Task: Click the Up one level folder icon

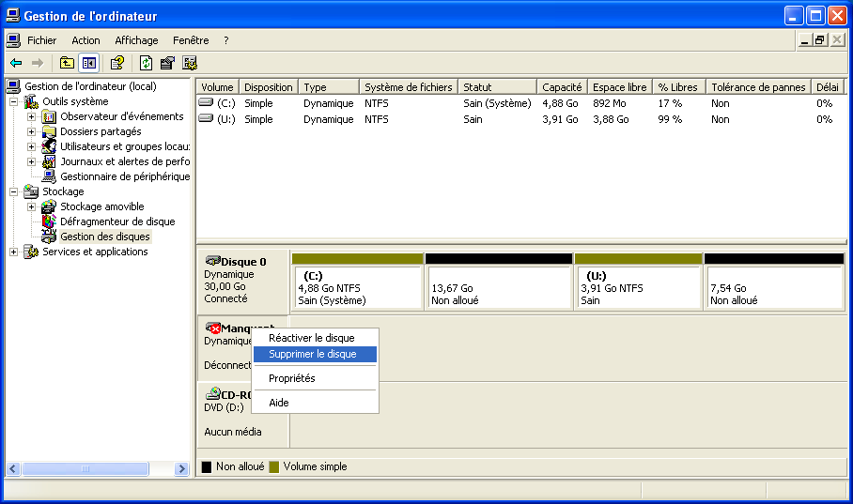Action: (x=67, y=63)
